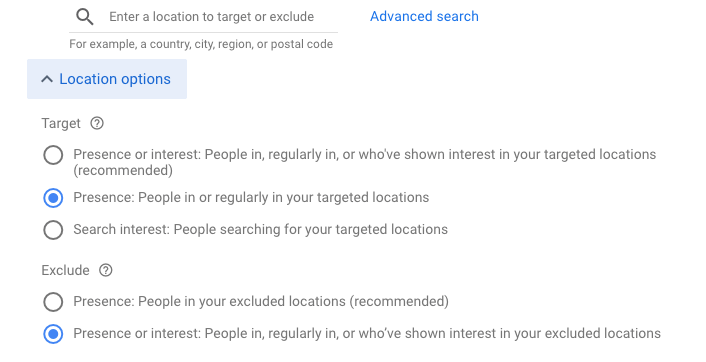Click the magnifying glass search icon
706x362 pixels.
85,17
